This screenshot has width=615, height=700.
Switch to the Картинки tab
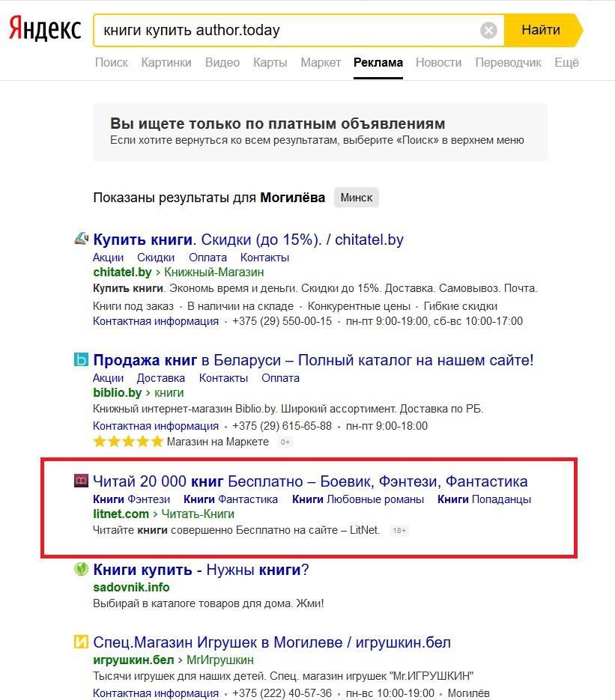click(x=166, y=63)
